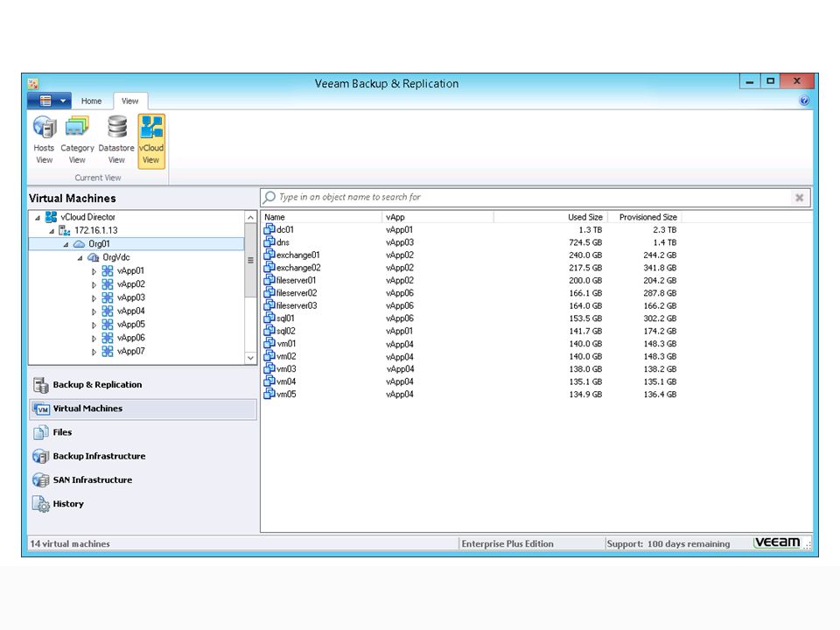Select the vCloud View button
The width and height of the screenshot is (840, 630).
151,141
